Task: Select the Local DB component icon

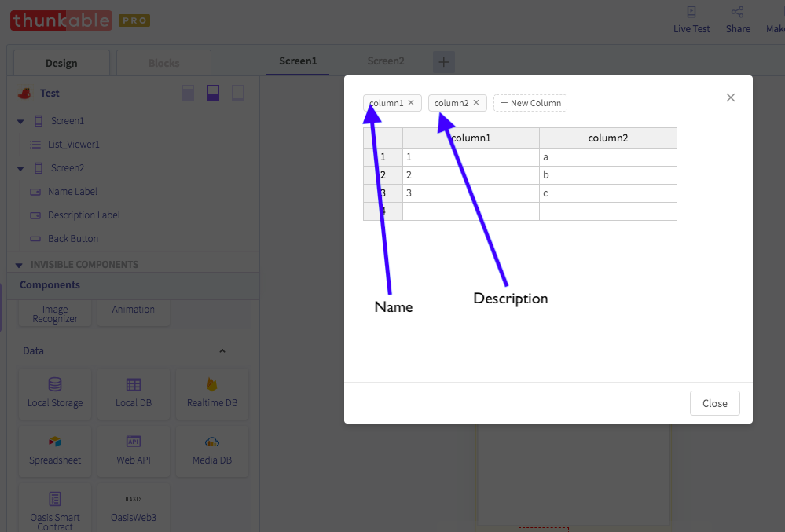Action: point(133,384)
